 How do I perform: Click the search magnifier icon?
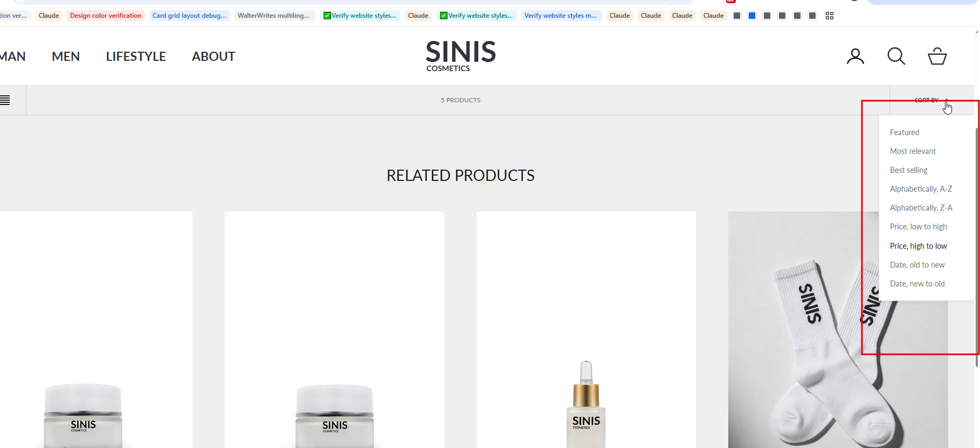point(896,56)
